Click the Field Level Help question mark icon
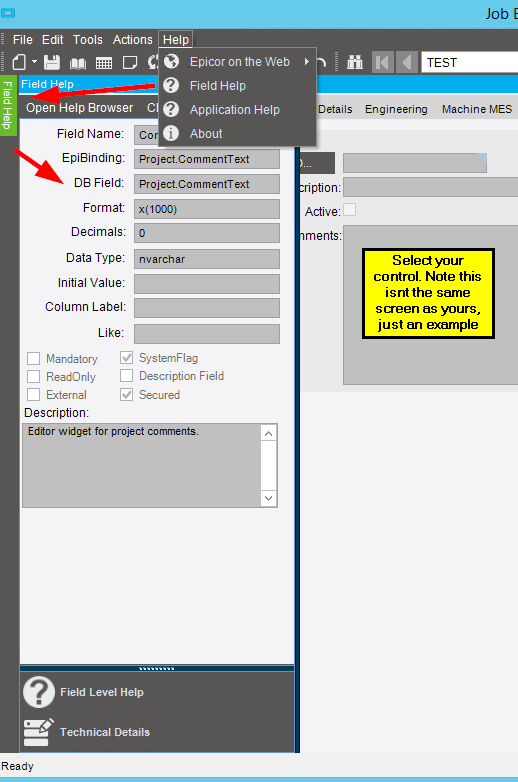This screenshot has width=518, height=782. (39, 692)
